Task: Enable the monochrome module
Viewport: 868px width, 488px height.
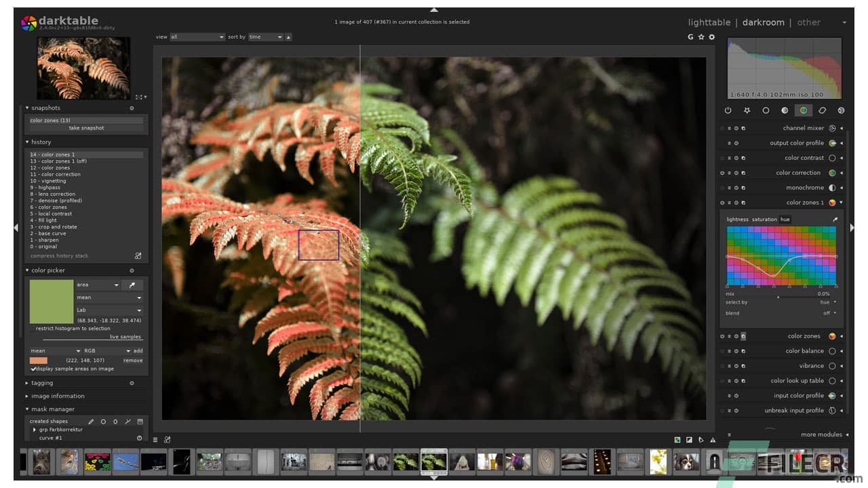Action: 722,187
